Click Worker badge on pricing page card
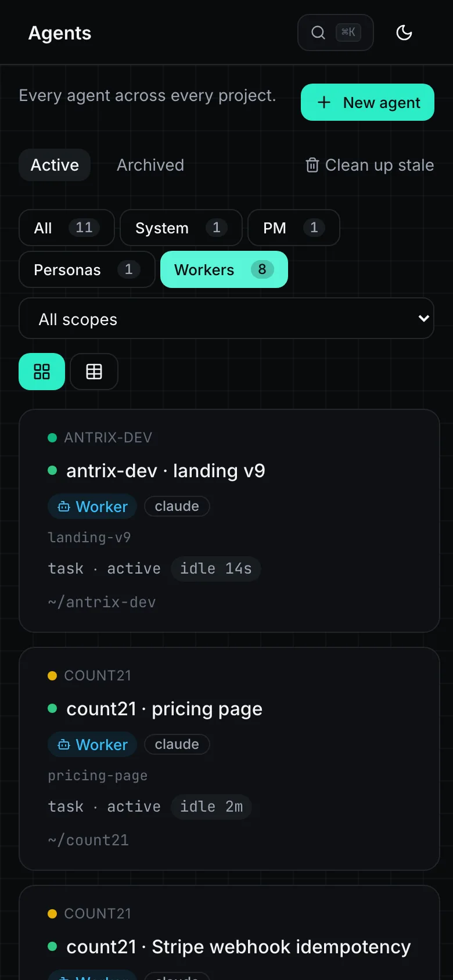The image size is (453, 980). click(92, 744)
